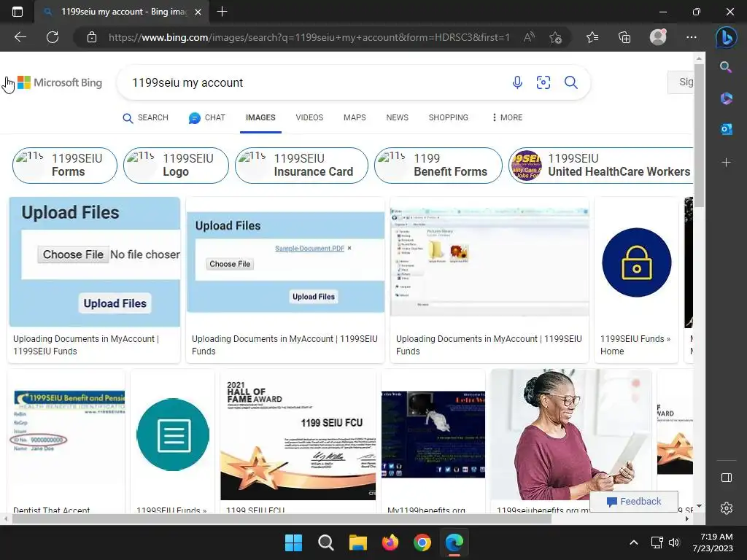The height and width of the screenshot is (560, 747).
Task: Refresh the page with reload icon
Action: 53,37
